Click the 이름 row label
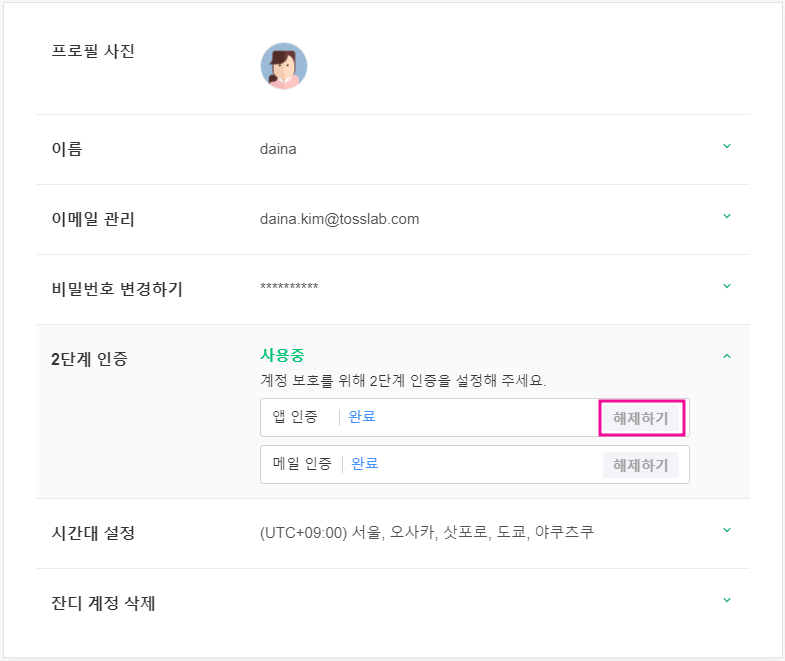 click(67, 149)
